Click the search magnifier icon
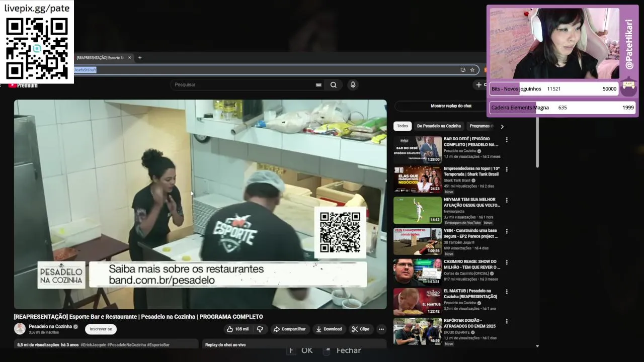Image resolution: width=644 pixels, height=362 pixels. (333, 85)
